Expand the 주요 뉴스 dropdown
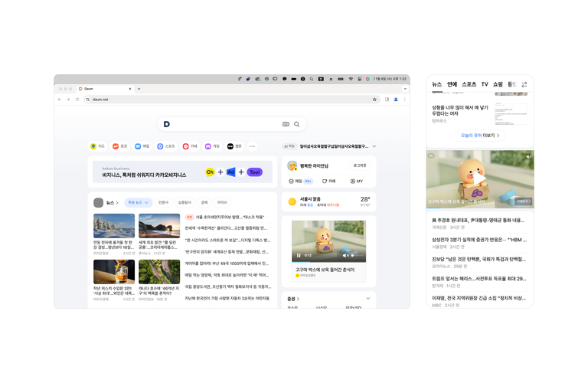This screenshot has height=383, width=588. [139, 202]
